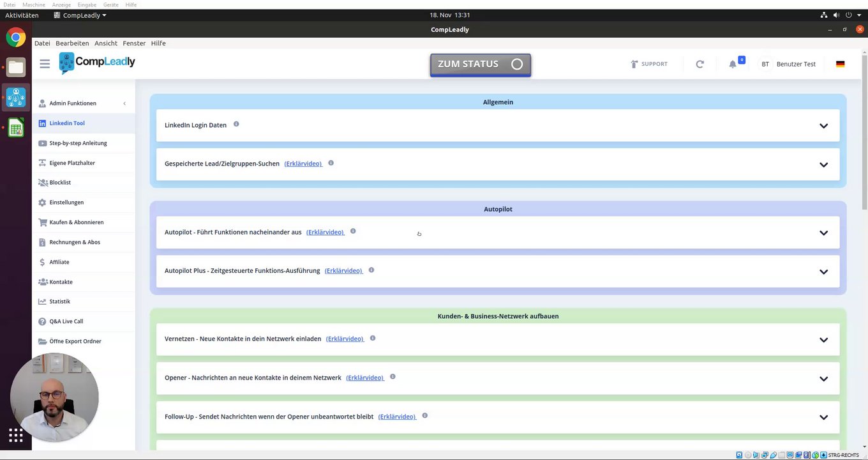This screenshot has height=460, width=868.
Task: Click the SUPPORT button
Action: (648, 64)
